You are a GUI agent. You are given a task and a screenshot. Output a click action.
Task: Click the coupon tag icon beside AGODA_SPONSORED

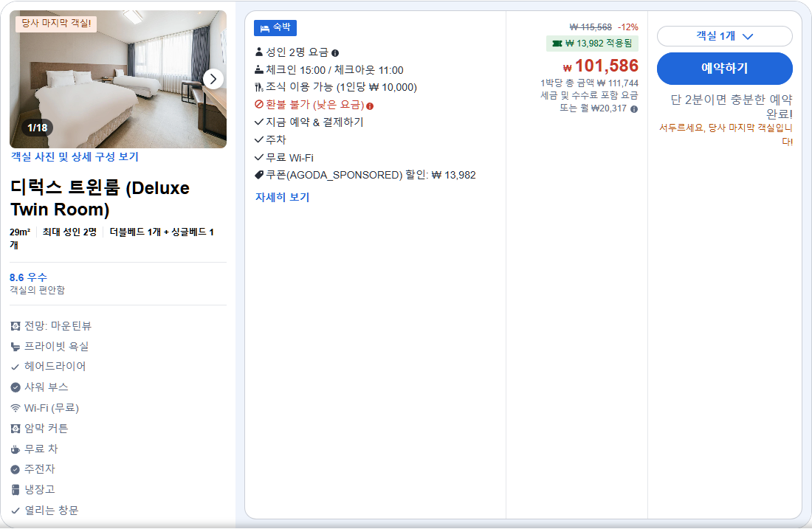point(258,175)
